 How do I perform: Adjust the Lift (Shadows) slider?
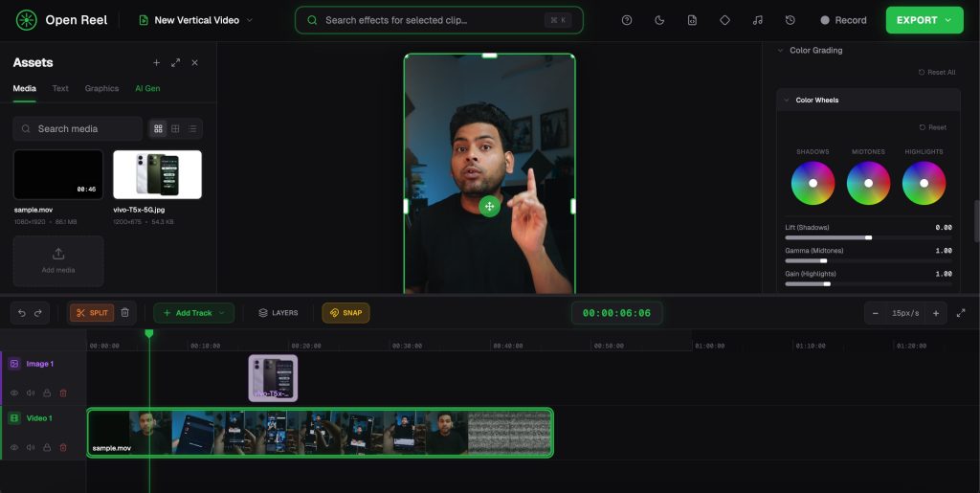coord(868,237)
